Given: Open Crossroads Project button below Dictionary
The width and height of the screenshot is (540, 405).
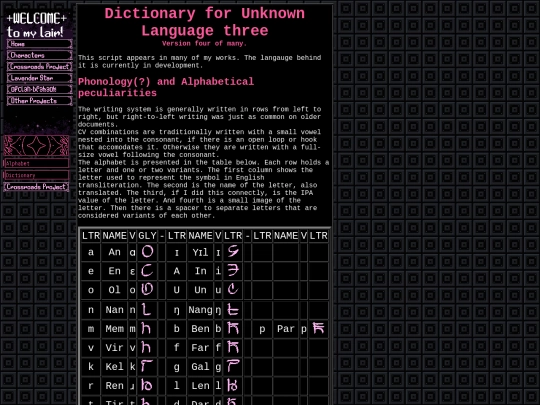Looking at the screenshot, I should (x=36, y=187).
